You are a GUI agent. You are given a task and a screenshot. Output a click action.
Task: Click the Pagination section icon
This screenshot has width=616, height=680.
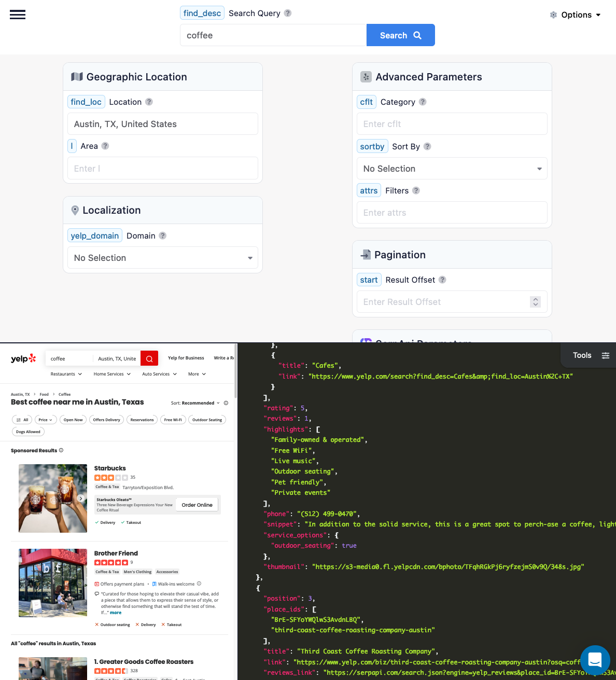[x=366, y=255]
